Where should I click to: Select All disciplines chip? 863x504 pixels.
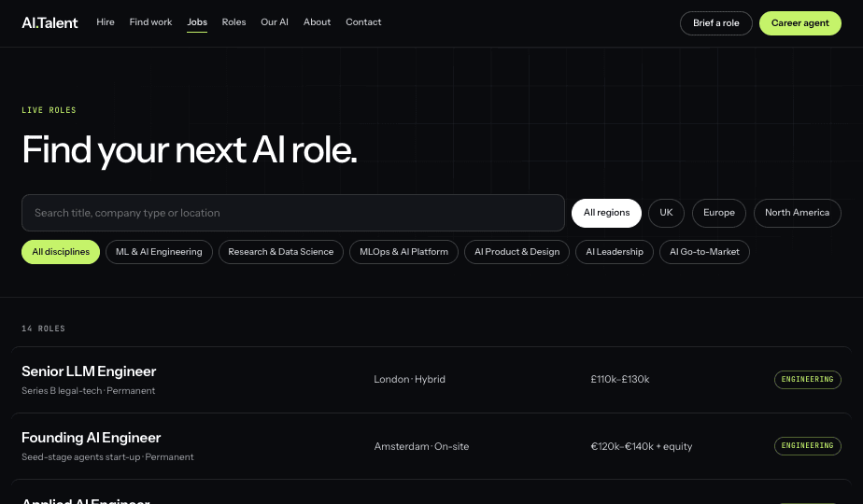[x=61, y=252]
